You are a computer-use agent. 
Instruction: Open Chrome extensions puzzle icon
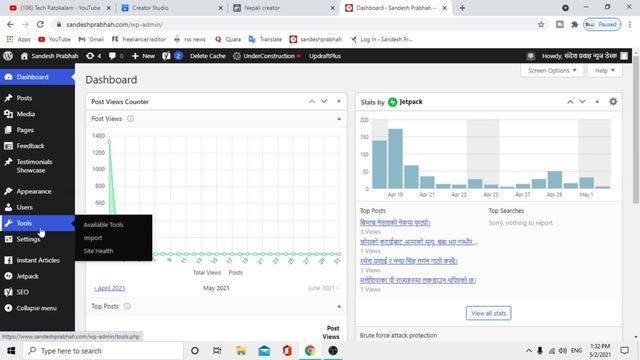coord(575,24)
